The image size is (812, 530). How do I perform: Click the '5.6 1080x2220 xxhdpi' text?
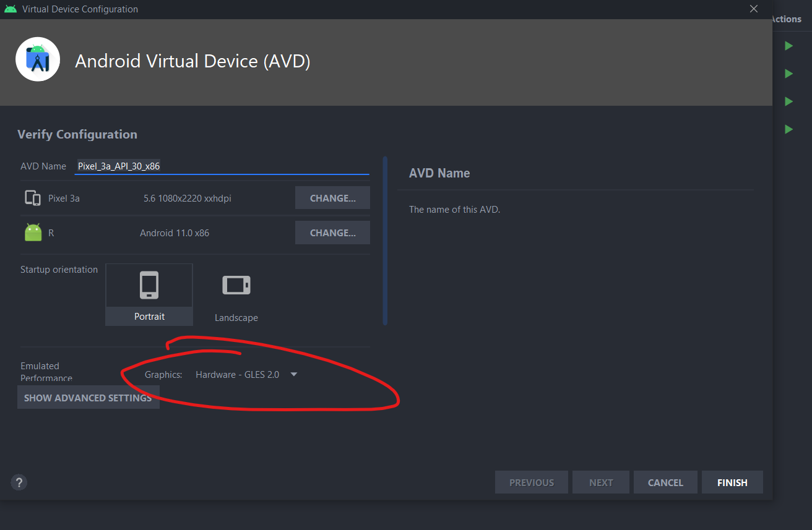(x=188, y=199)
